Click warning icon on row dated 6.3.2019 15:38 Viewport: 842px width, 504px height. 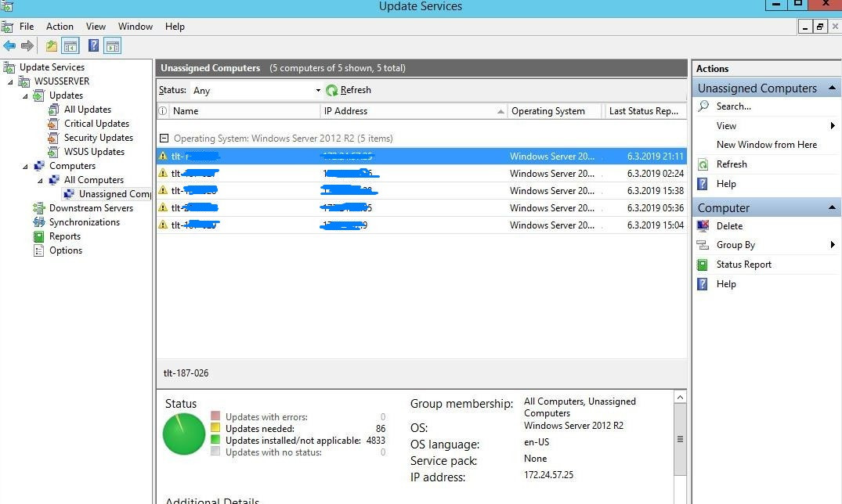(163, 190)
